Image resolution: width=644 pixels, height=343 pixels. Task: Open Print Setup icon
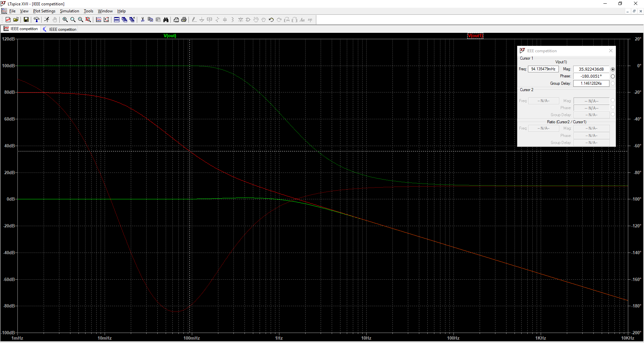176,20
